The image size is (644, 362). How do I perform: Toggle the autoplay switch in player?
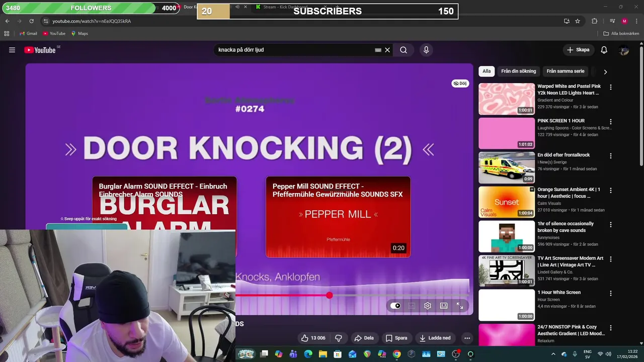[395, 306]
